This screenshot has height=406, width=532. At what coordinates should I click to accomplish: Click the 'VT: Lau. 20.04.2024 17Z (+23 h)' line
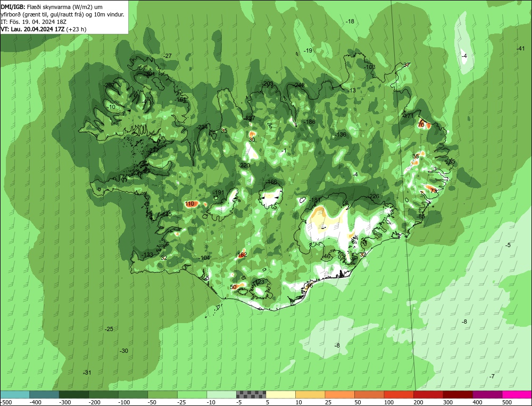(x=44, y=29)
